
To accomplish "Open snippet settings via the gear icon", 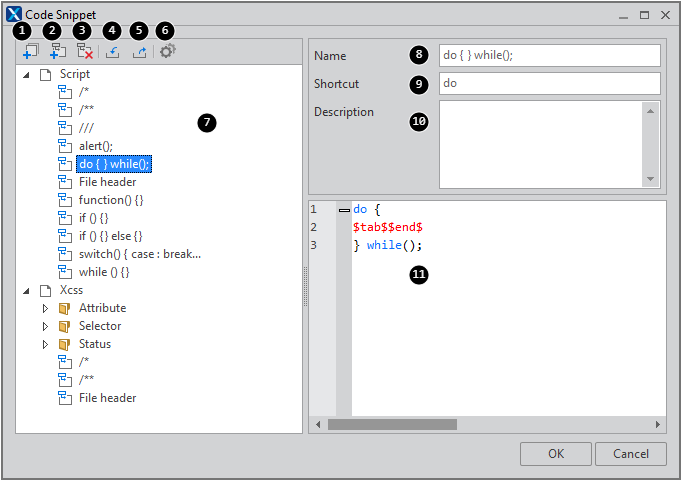I will click(x=167, y=51).
